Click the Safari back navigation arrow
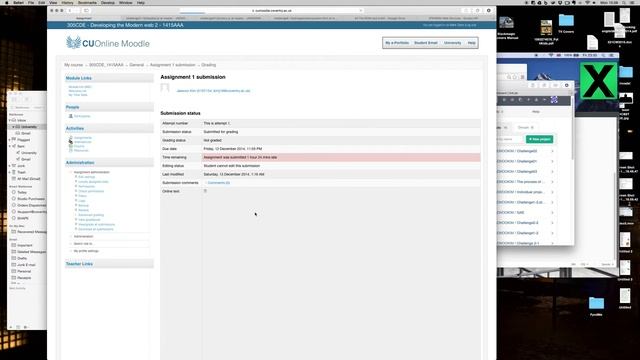Screen dimensions: 640x360 (70, 11)
